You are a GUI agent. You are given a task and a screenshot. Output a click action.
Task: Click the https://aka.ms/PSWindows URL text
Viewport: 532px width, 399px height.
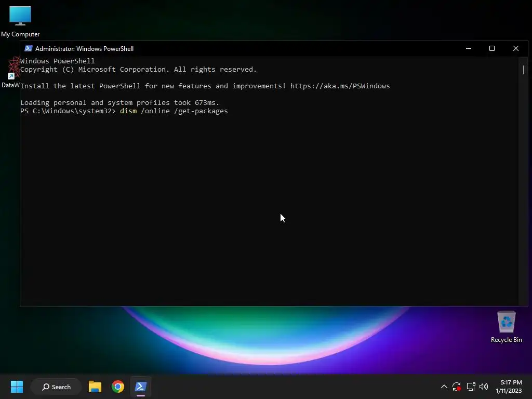(340, 86)
